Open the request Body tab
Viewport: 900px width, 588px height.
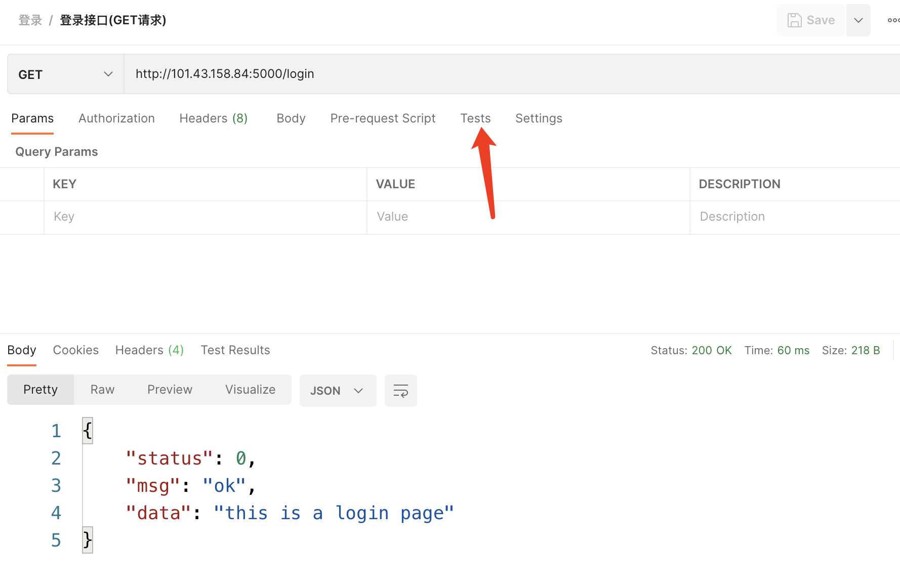(291, 118)
